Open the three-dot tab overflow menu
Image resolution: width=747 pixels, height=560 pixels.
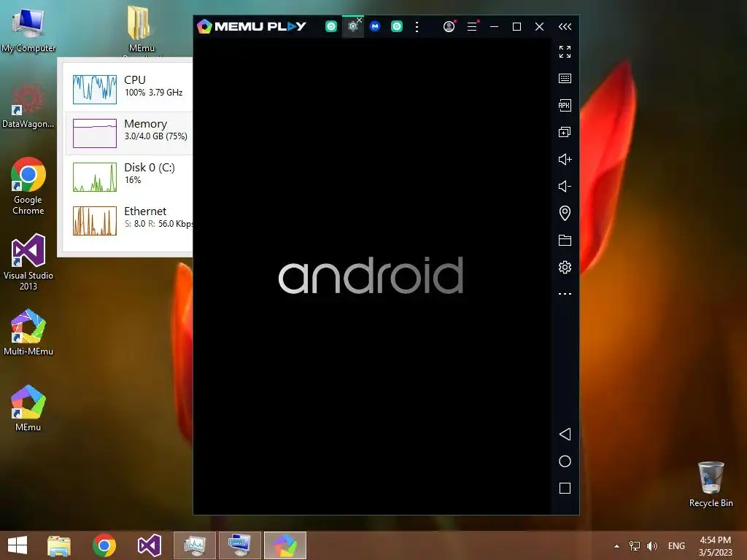(x=417, y=27)
